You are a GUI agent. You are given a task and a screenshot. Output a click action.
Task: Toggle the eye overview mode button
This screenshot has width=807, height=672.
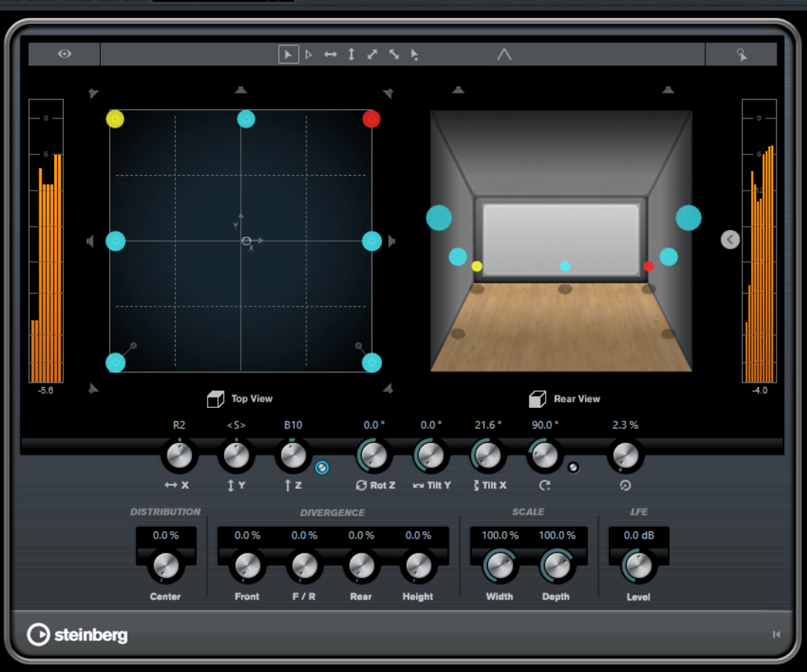coord(65,54)
